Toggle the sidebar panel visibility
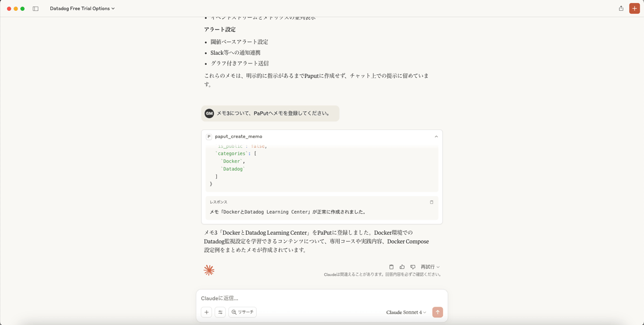644x325 pixels. [36, 8]
